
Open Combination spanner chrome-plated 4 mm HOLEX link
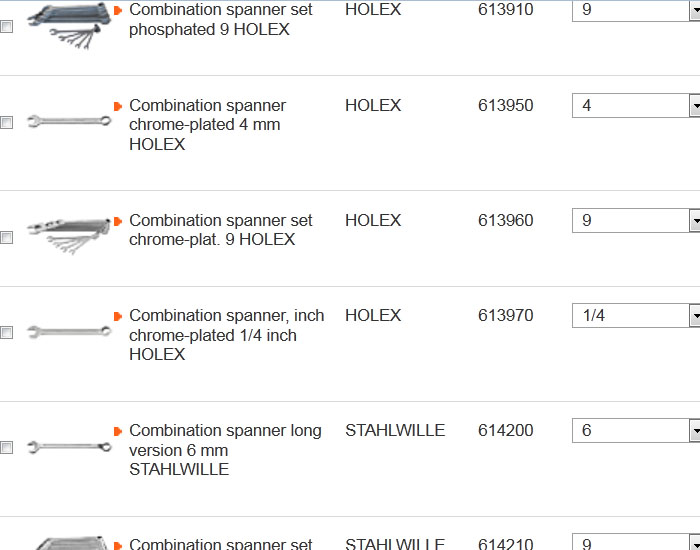click(206, 124)
